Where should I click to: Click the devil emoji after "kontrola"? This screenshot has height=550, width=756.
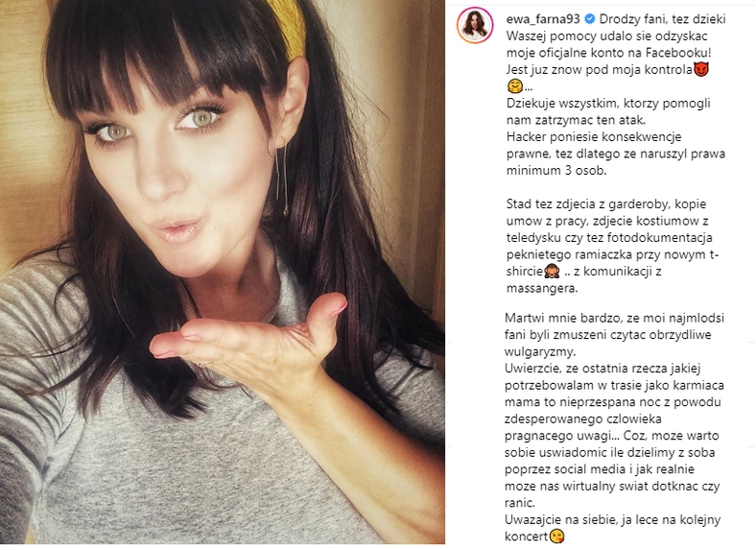[701, 70]
